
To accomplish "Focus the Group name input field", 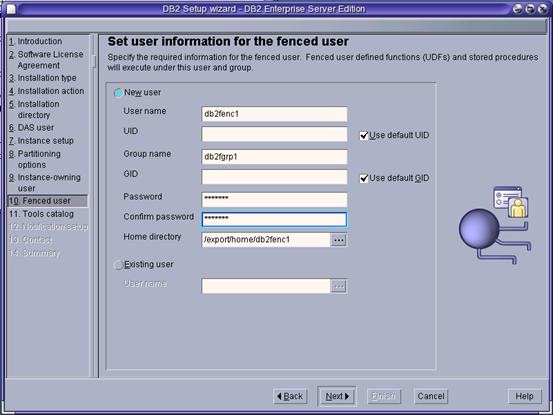I will pos(274,157).
